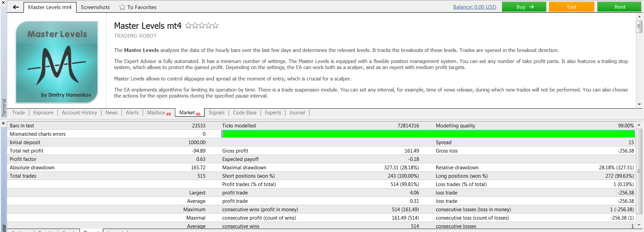Click the first rating star beside the title

click(x=188, y=25)
